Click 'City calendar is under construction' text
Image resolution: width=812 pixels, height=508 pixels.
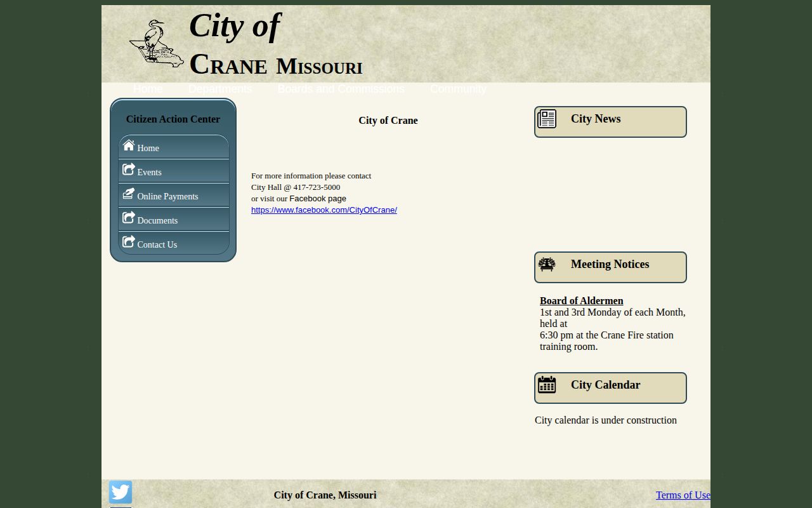(606, 420)
